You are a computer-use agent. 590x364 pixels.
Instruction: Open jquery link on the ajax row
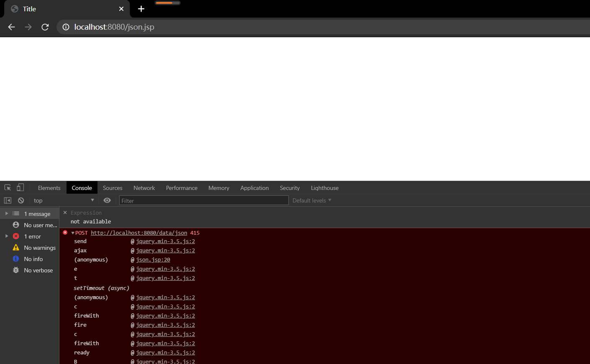pos(165,251)
